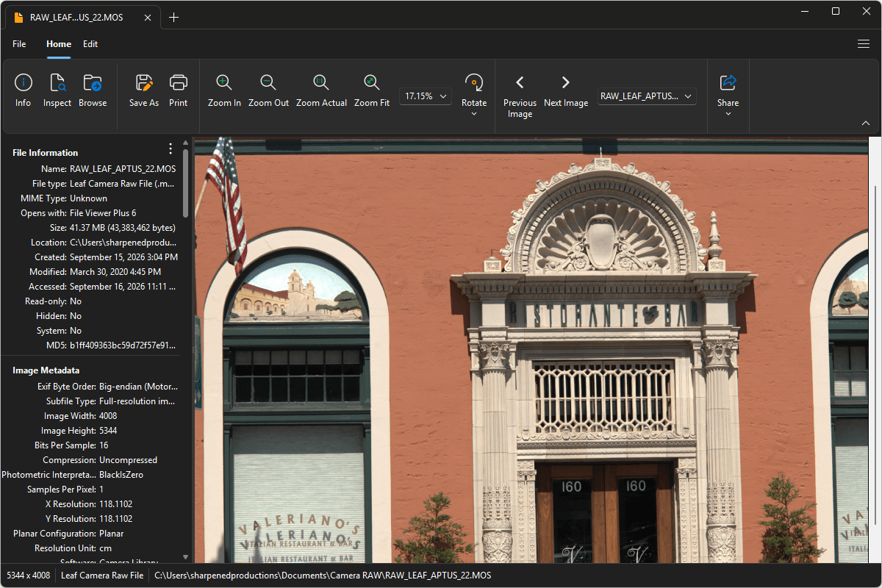This screenshot has height=588, width=882.
Task: Click the File Information heading
Action: point(45,153)
